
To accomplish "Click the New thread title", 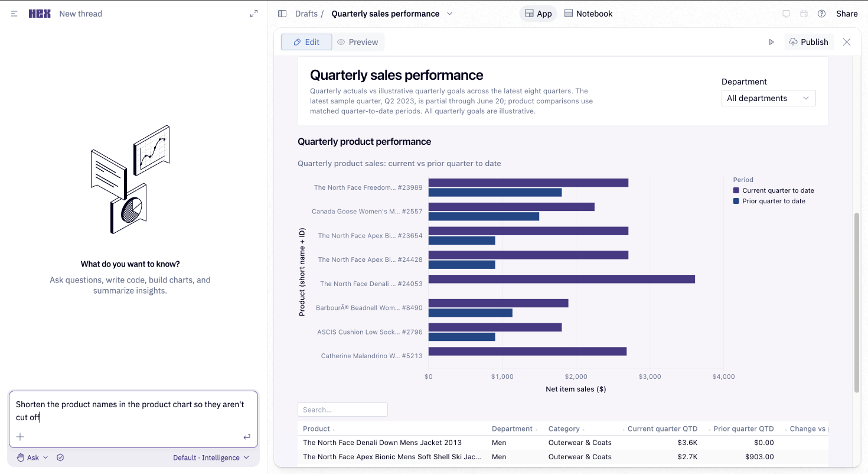I will pos(81,14).
